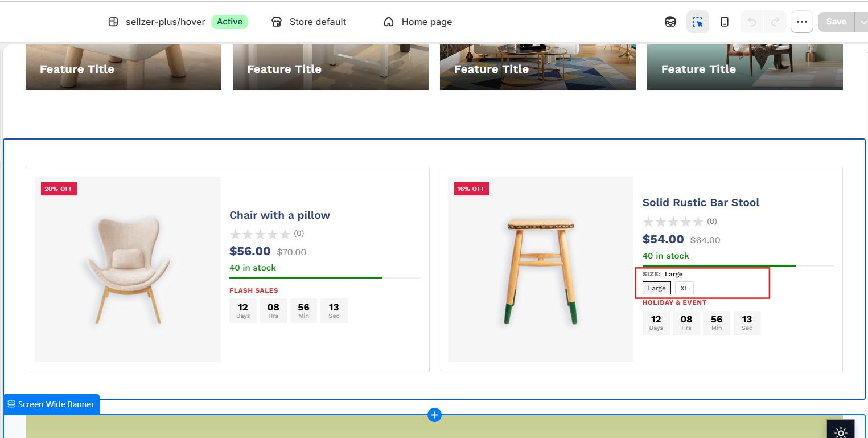The width and height of the screenshot is (868, 438).
Task: Select the Large size option
Action: coord(657,288)
